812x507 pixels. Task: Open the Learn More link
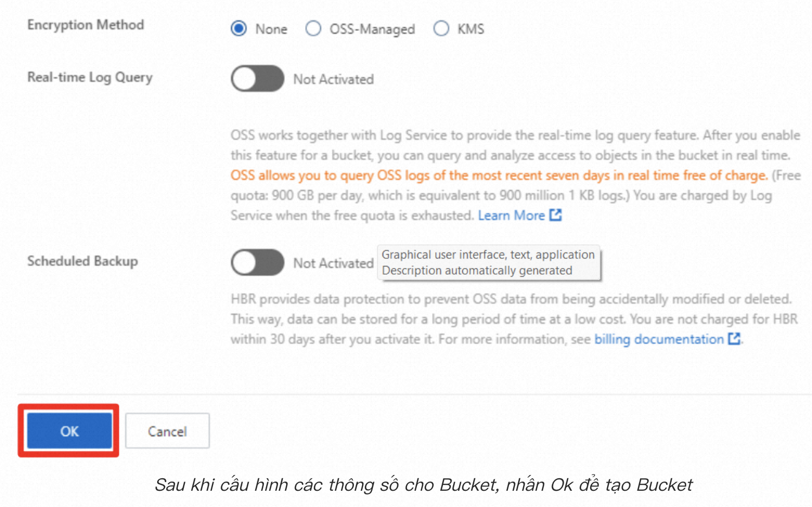pos(511,215)
